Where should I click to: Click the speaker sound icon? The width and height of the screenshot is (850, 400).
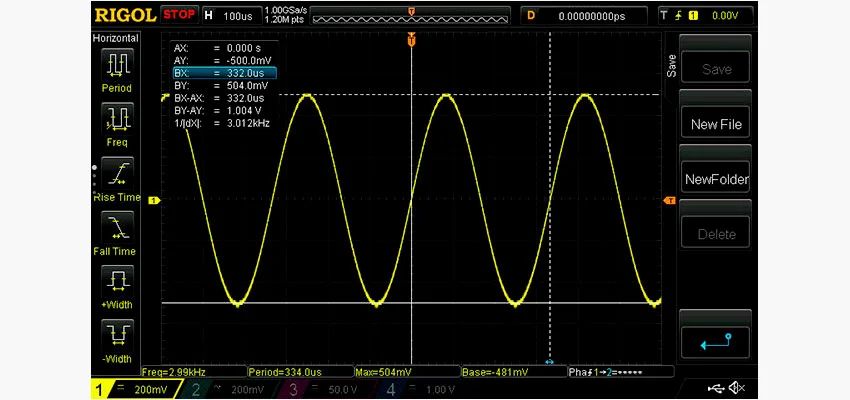[x=737, y=388]
